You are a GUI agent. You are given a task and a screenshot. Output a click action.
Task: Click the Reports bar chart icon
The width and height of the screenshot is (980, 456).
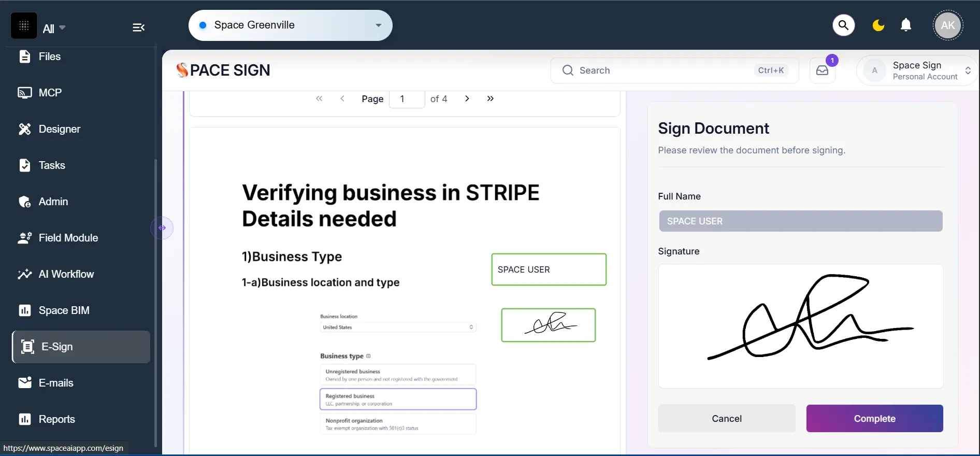(24, 419)
